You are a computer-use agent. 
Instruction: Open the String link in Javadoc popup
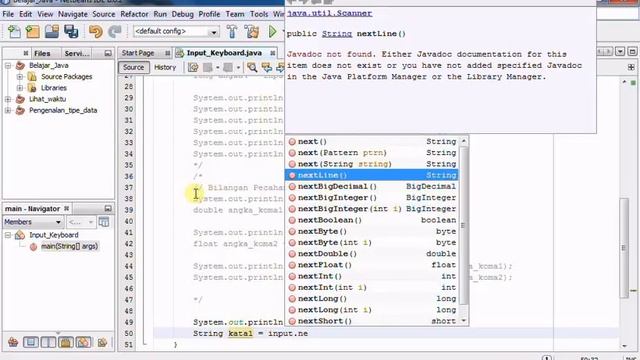point(337,34)
